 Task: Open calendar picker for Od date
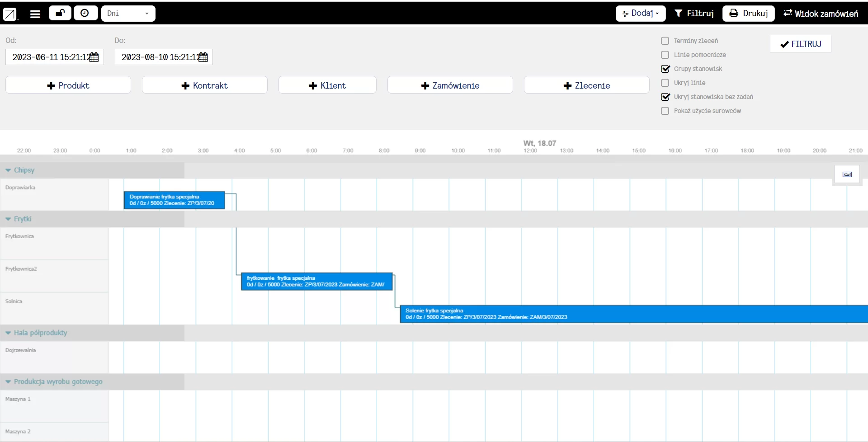coord(94,57)
